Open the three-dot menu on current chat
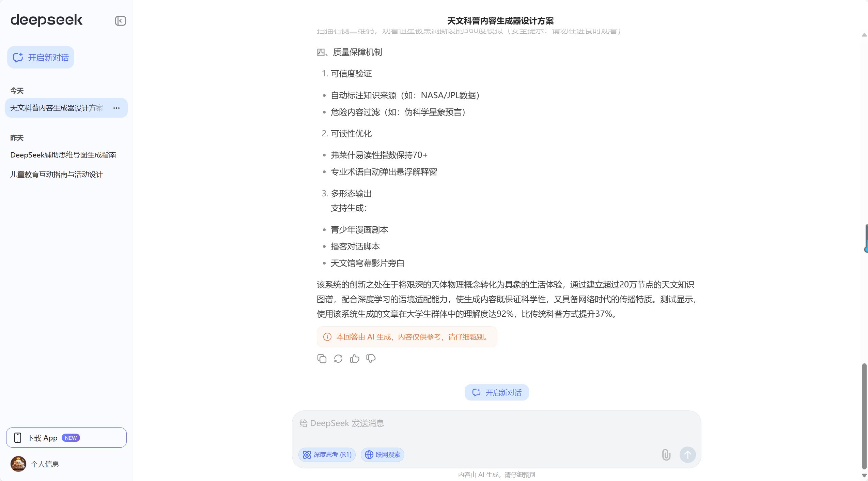 click(117, 108)
